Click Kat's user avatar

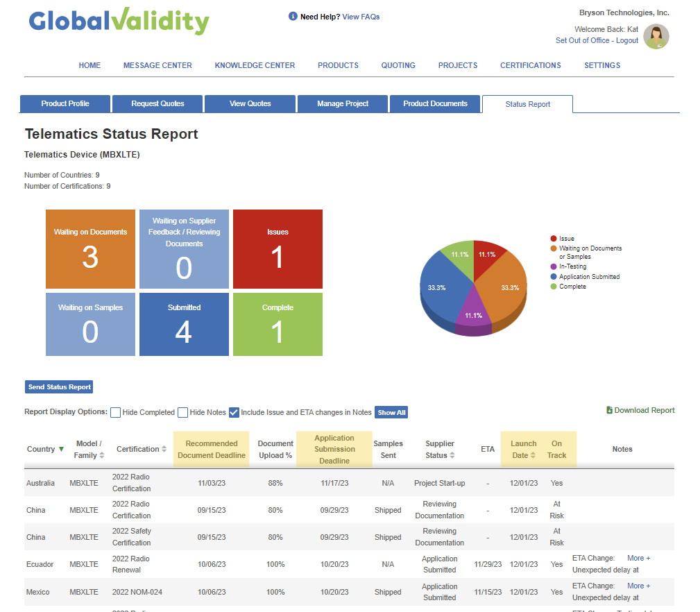656,36
